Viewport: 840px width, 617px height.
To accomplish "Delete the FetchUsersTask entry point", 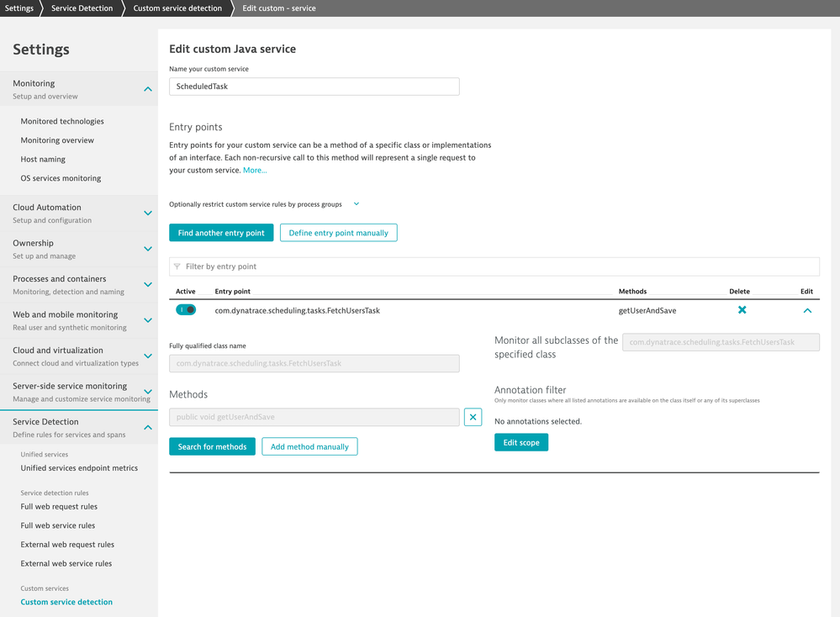I will tap(742, 310).
